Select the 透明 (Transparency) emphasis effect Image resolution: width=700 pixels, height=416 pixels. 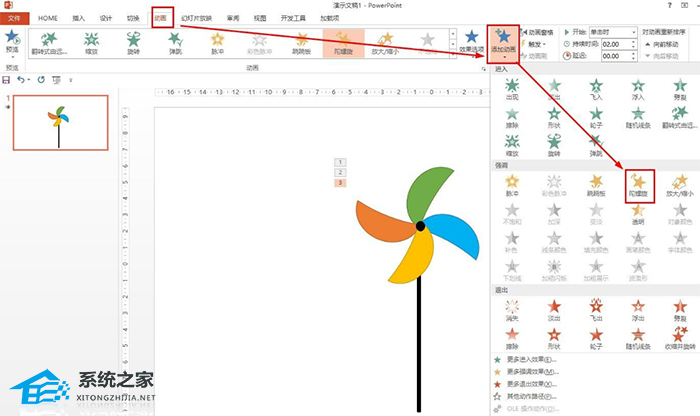point(638,214)
